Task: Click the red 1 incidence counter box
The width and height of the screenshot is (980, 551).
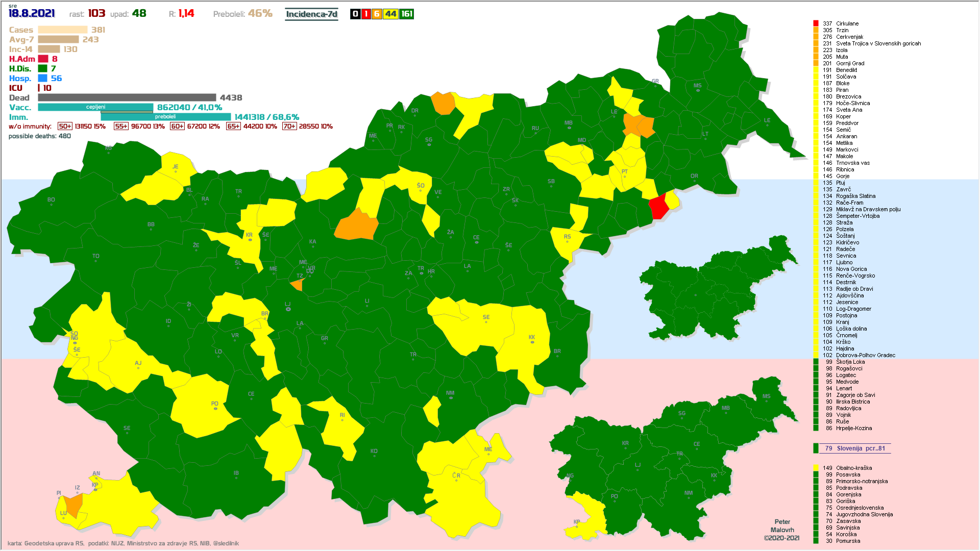Action: point(366,14)
